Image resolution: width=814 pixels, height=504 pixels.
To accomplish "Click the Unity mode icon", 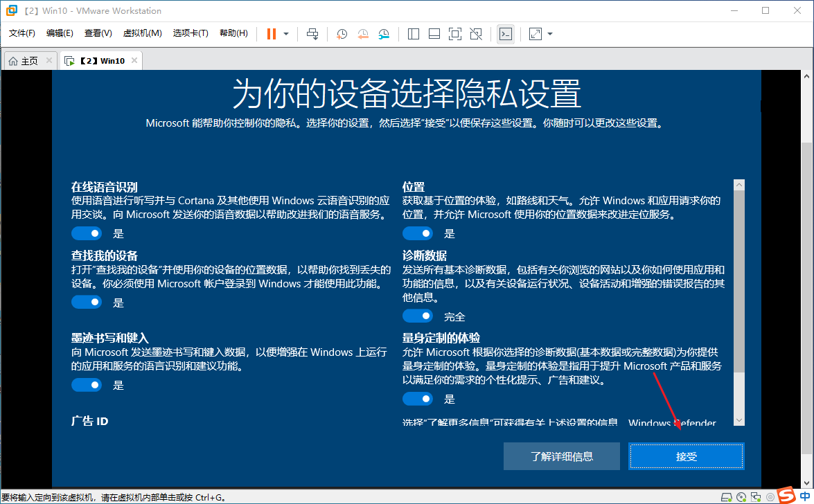I will [x=475, y=34].
